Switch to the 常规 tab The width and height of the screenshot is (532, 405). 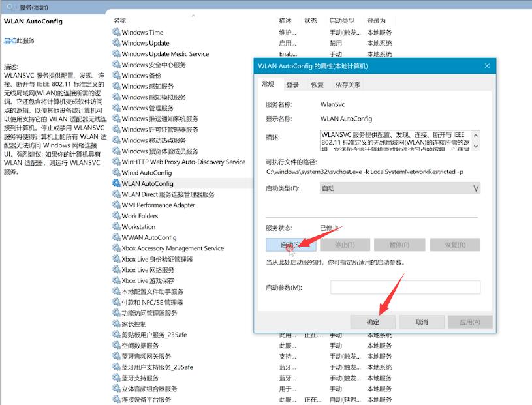tap(268, 84)
